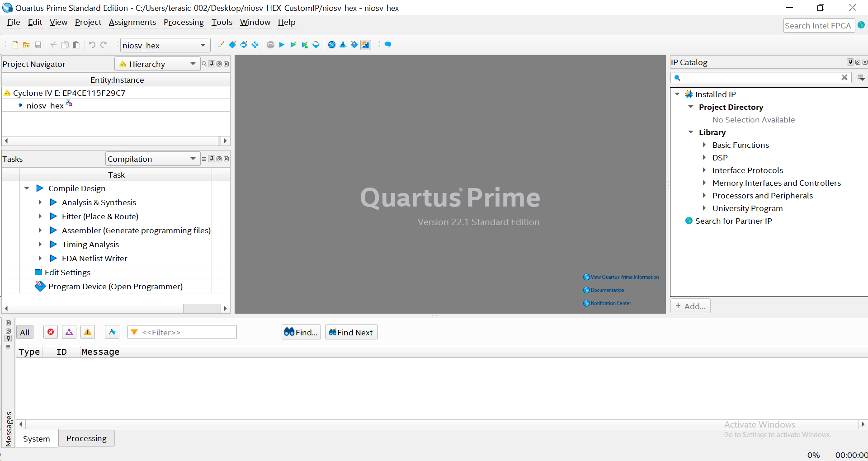
Task: Open Tasks panel customize menu icon
Action: (204, 159)
